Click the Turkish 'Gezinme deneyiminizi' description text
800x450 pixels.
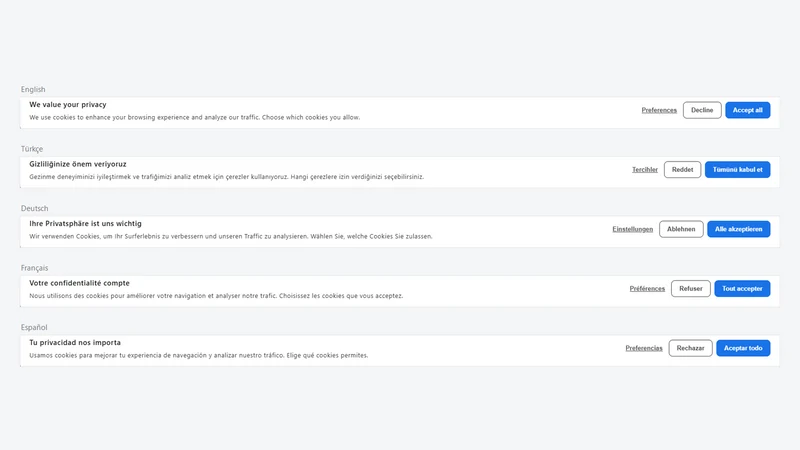[x=227, y=177]
